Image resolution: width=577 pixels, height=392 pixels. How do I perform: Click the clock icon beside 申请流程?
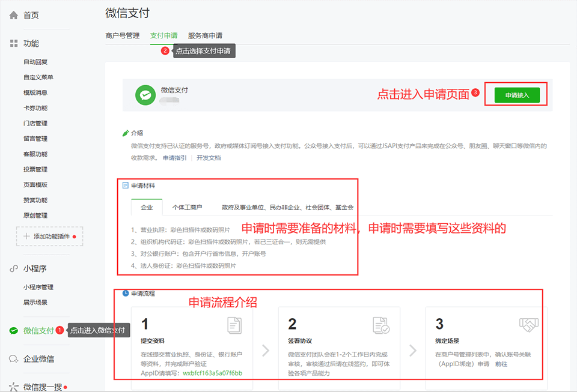pos(126,293)
